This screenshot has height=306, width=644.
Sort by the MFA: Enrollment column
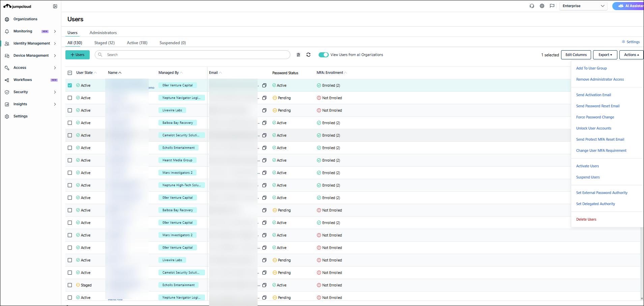tap(332, 73)
